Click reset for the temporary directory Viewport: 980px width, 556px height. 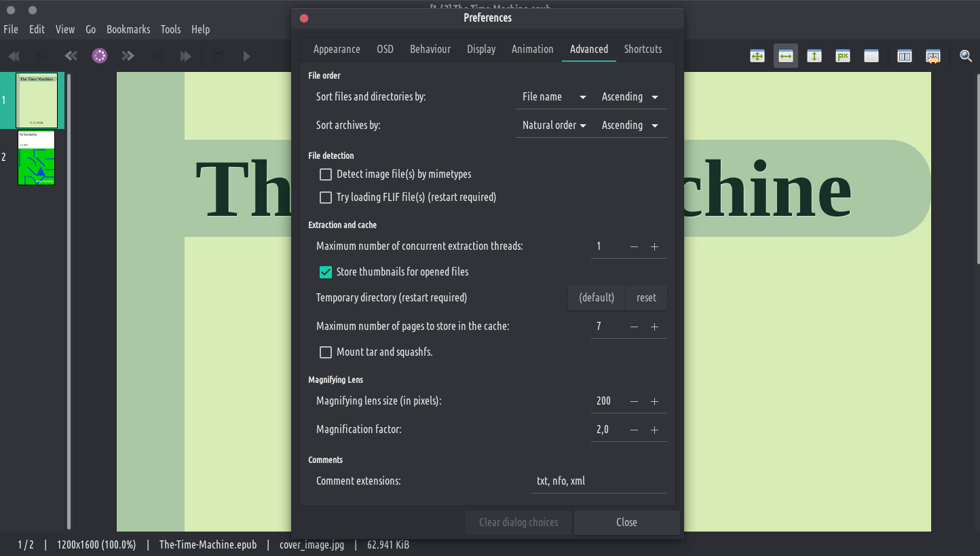pos(646,297)
